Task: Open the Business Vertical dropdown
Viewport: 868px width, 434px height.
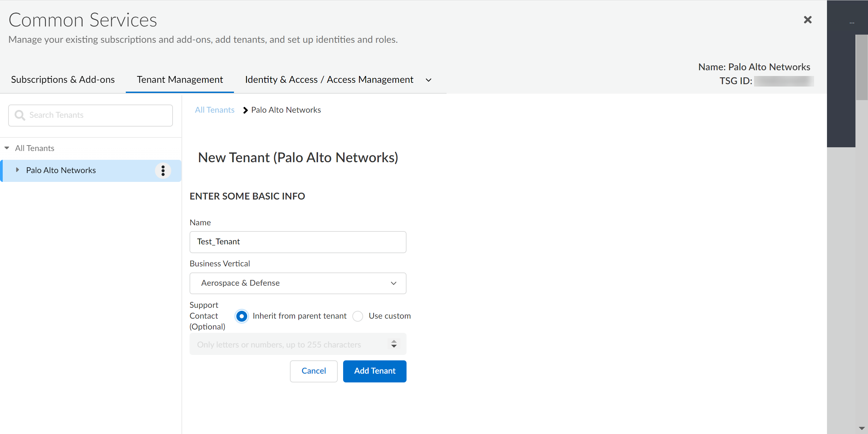Action: coord(298,283)
